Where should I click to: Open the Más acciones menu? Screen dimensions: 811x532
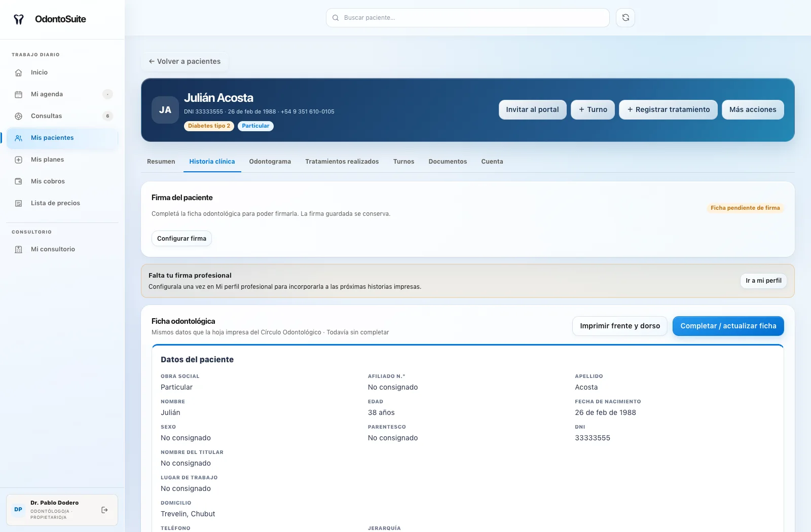tap(753, 109)
